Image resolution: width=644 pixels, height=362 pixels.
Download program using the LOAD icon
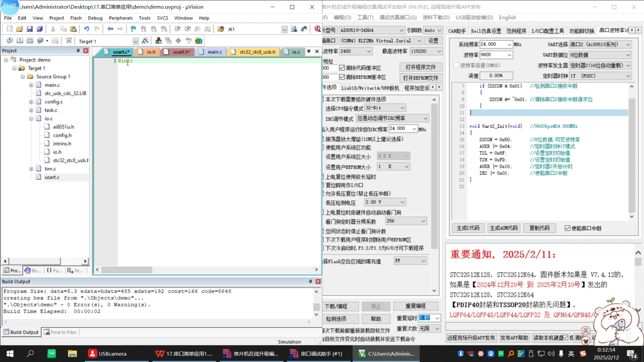68,40
